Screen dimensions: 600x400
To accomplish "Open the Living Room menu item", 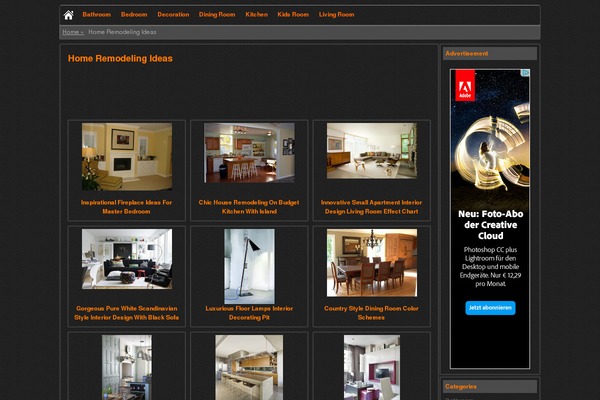I will coord(336,15).
